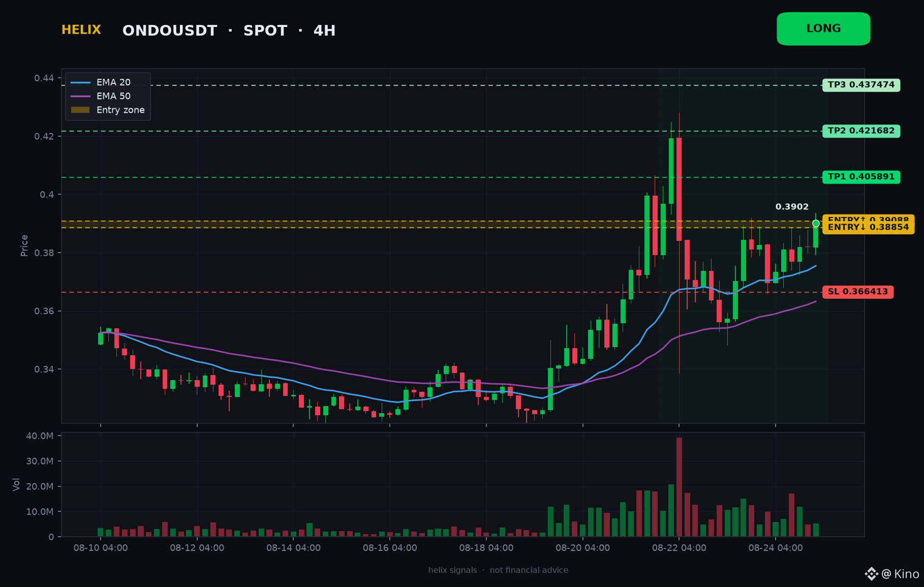924x587 pixels.
Task: Click the 08-22 04:00 date label
Action: tap(679, 548)
